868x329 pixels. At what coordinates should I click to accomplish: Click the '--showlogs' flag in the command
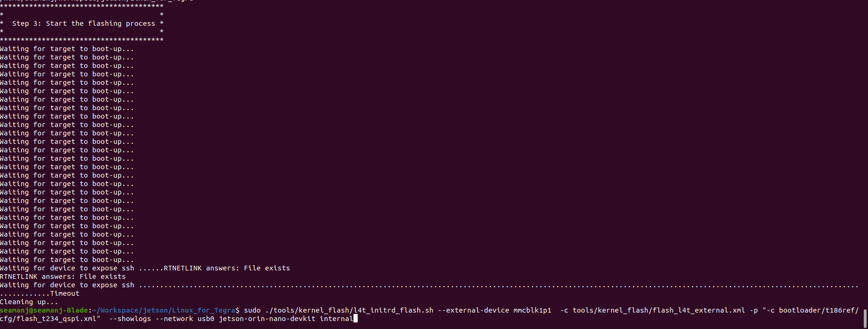[130, 319]
